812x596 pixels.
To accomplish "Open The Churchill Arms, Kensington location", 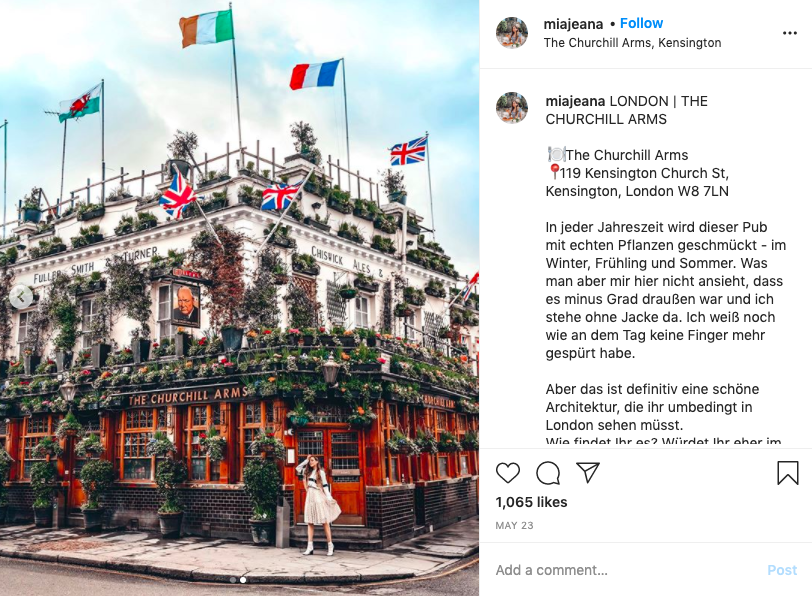I will coord(632,43).
